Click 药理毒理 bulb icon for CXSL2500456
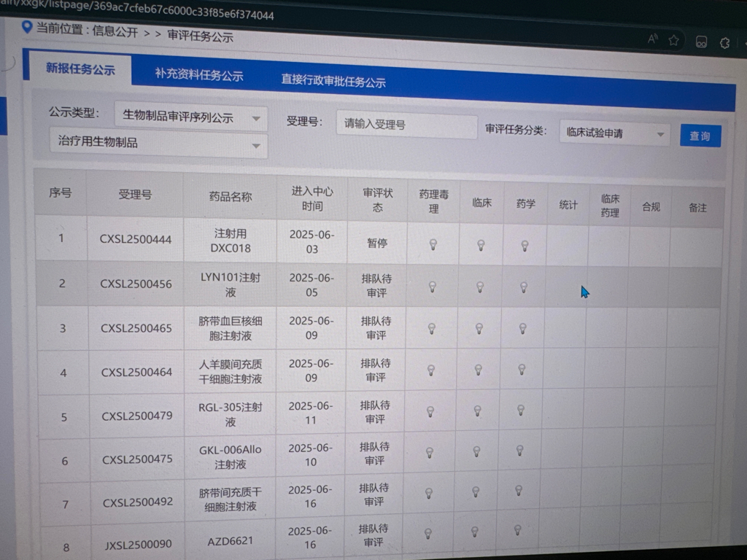Image resolution: width=747 pixels, height=560 pixels. 433,287
